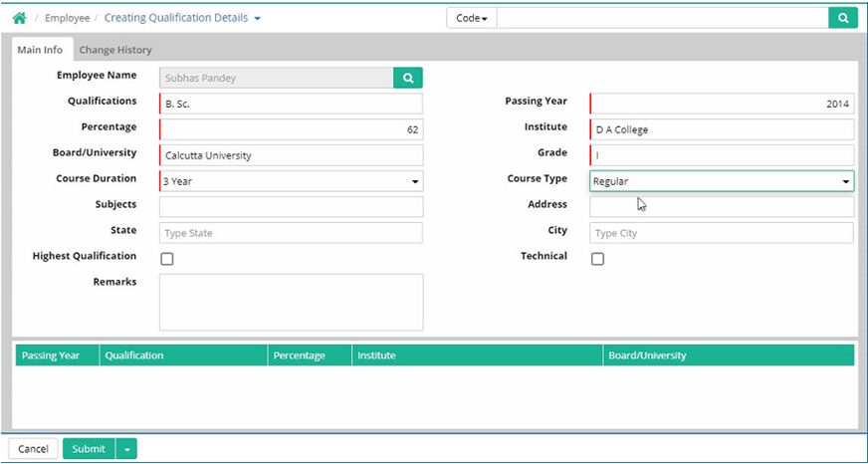Go to Employee breadcrumb link
This screenshot has width=868, height=464.
67,18
